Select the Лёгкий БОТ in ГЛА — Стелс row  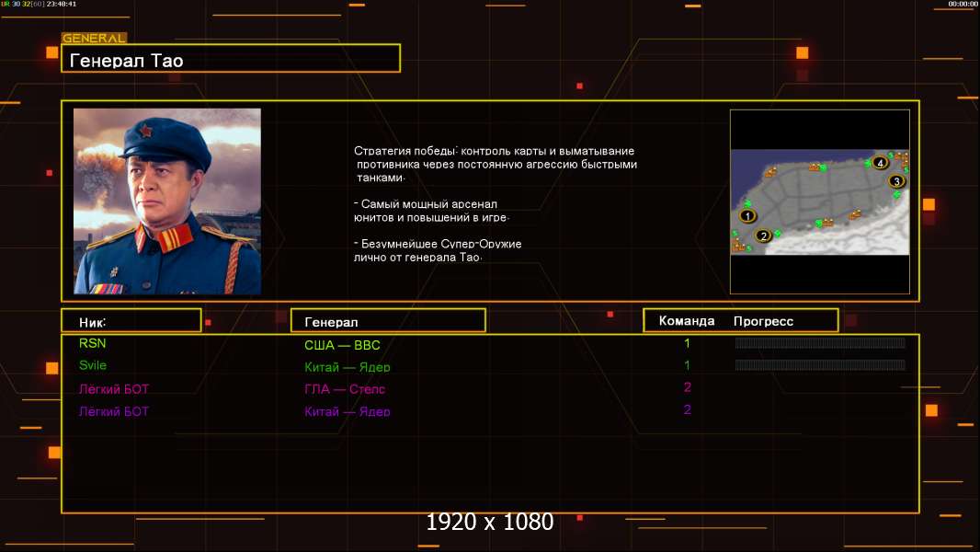(x=114, y=389)
